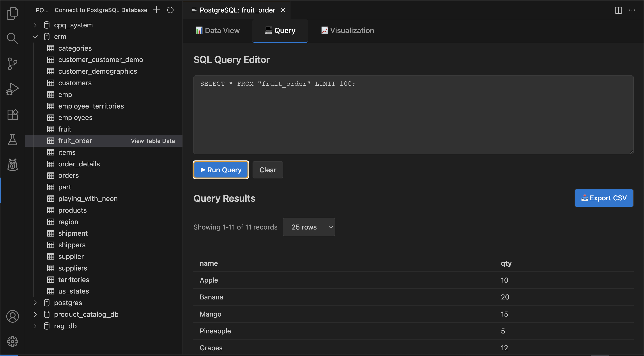
Task: Collapse the crm database node
Action: 35,37
